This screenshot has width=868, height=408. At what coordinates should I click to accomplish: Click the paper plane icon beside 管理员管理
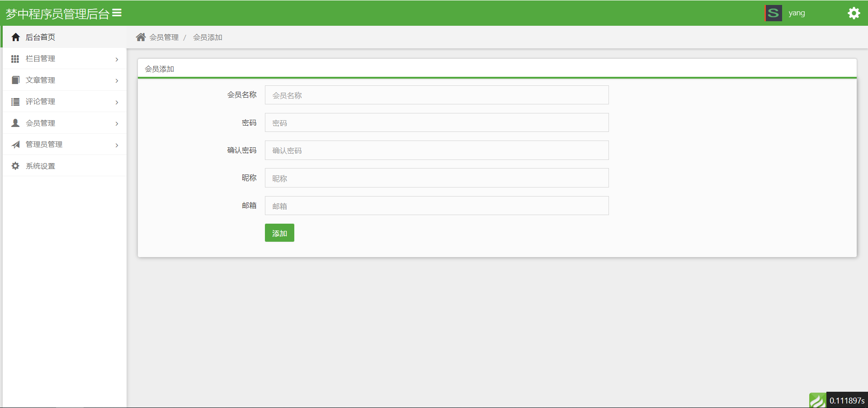(x=15, y=145)
